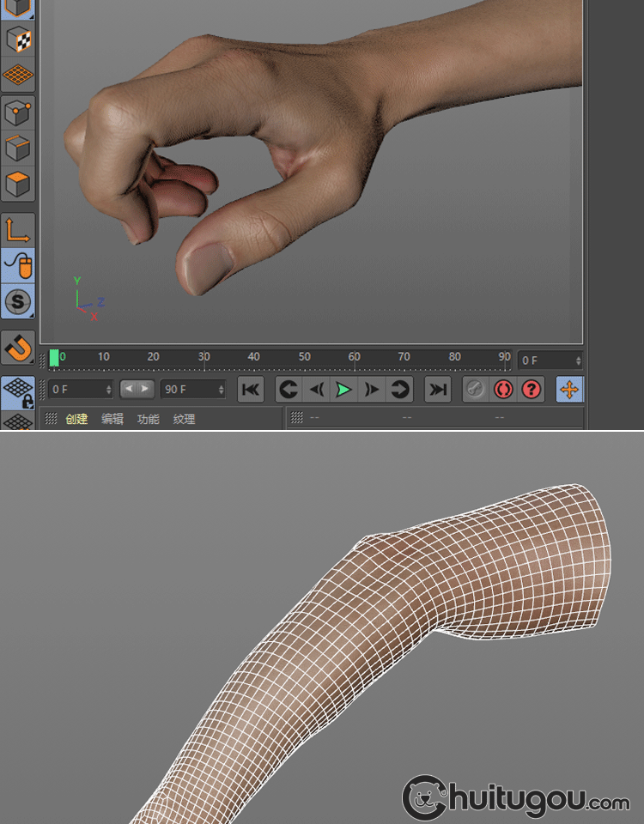644x824 pixels.
Task: Switch to Edges mode
Action: pos(17,148)
